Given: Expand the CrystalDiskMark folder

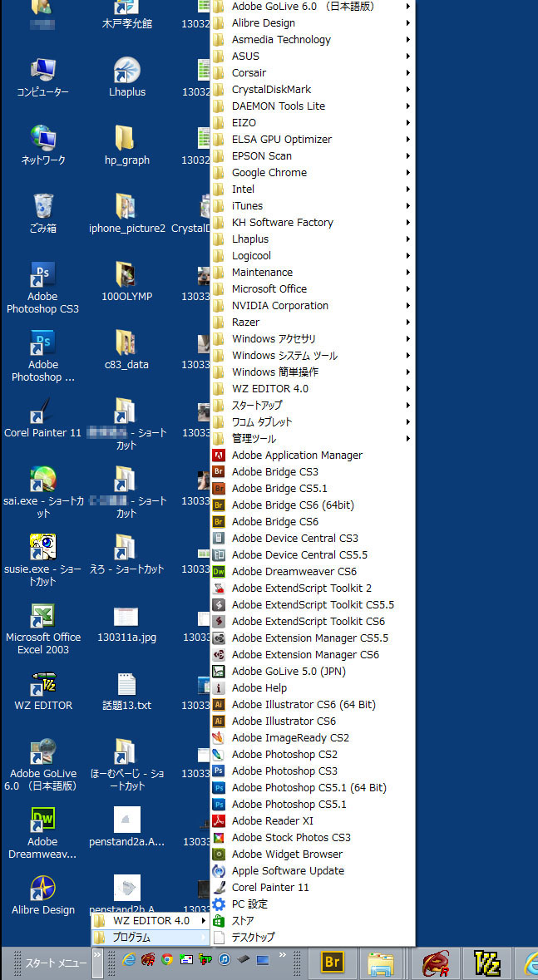Looking at the screenshot, I should (313, 90).
